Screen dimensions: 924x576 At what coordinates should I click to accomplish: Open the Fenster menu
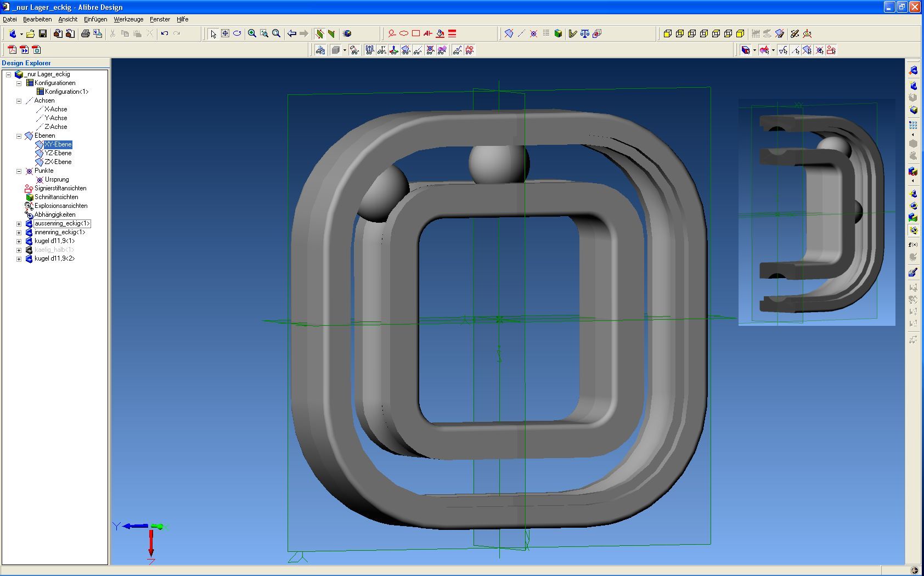pos(160,19)
